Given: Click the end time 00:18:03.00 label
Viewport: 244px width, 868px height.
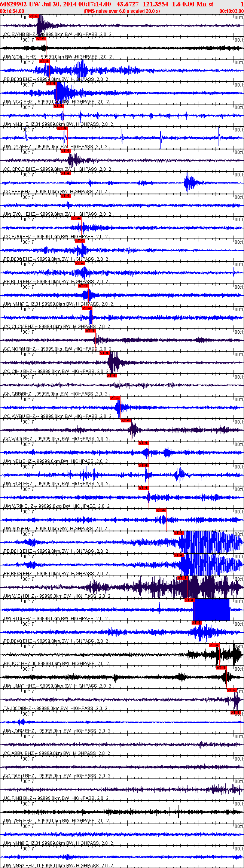Looking at the screenshot, I should point(232,11).
